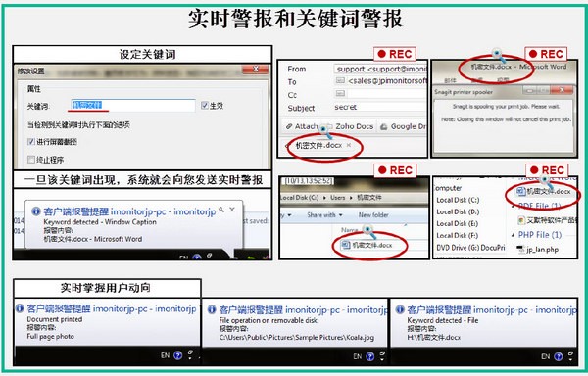
Task: Click the docx icon above PDF File (1)
Action: click(x=520, y=191)
